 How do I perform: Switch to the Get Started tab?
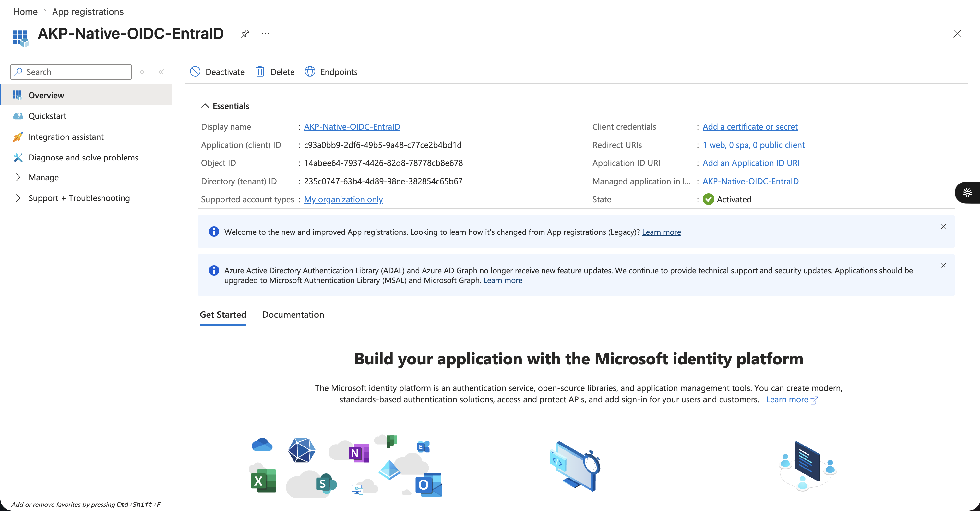point(223,315)
